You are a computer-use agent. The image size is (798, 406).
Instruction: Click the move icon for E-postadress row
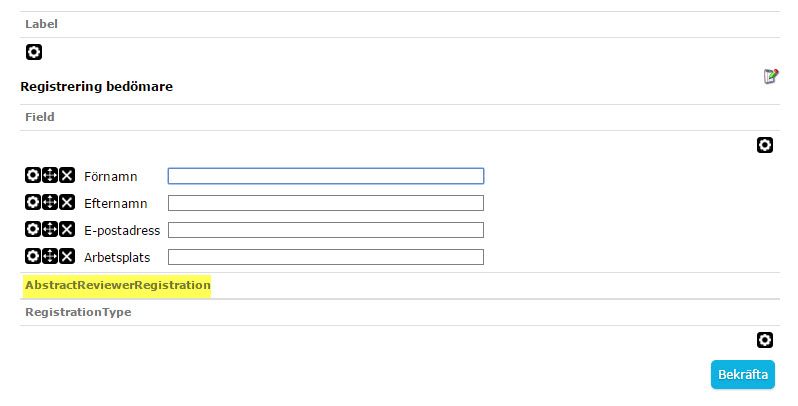[50, 229]
